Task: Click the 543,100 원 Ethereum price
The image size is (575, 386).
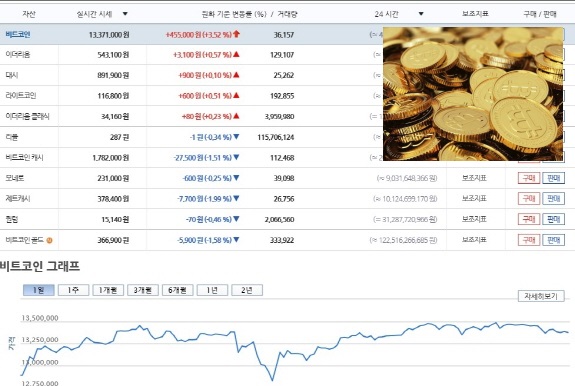Action: point(113,55)
